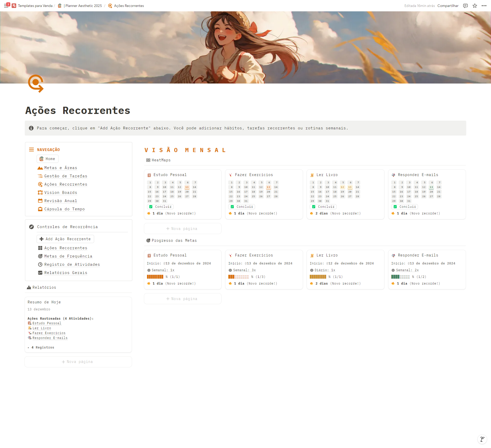The width and height of the screenshot is (491, 448).
Task: Click Fazer Exercícios progress bar
Action: pyautogui.click(x=239, y=277)
